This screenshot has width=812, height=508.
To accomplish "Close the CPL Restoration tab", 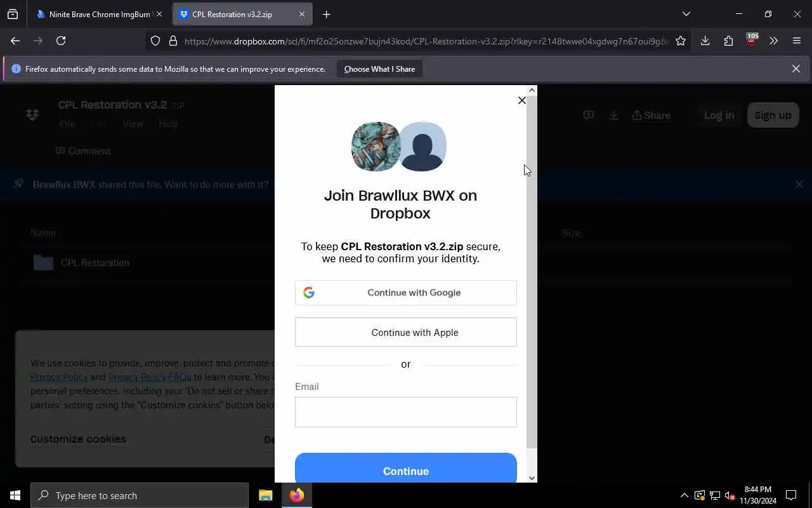I will coord(302,14).
